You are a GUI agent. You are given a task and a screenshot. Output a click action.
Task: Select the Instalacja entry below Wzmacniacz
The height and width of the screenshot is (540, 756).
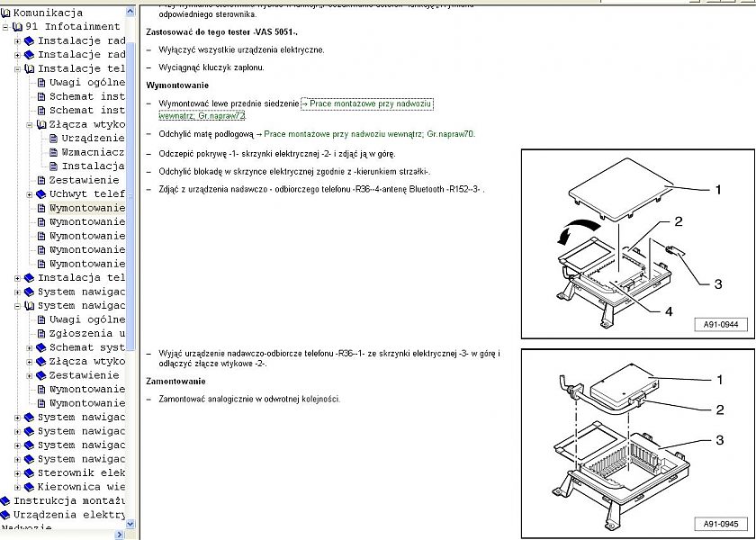click(93, 166)
